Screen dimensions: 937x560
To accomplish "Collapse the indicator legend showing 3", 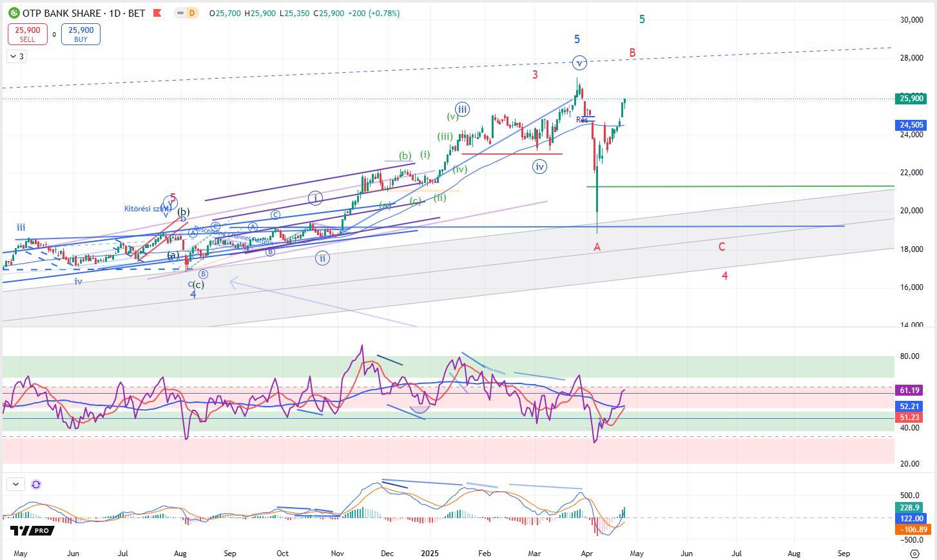I will pos(17,57).
